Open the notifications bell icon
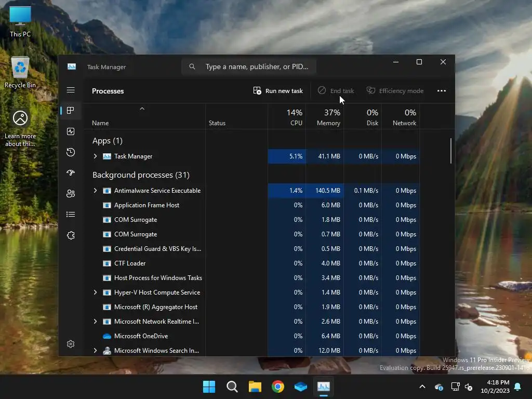 point(518,387)
